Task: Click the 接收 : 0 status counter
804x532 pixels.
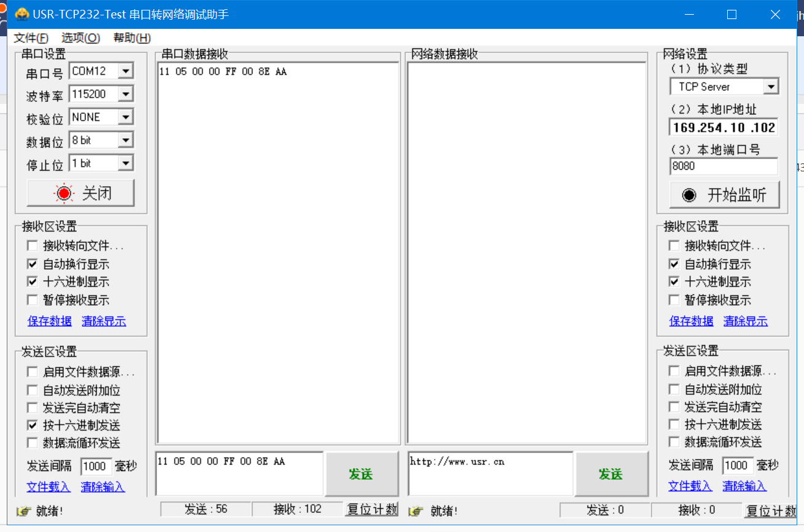Action: (697, 510)
